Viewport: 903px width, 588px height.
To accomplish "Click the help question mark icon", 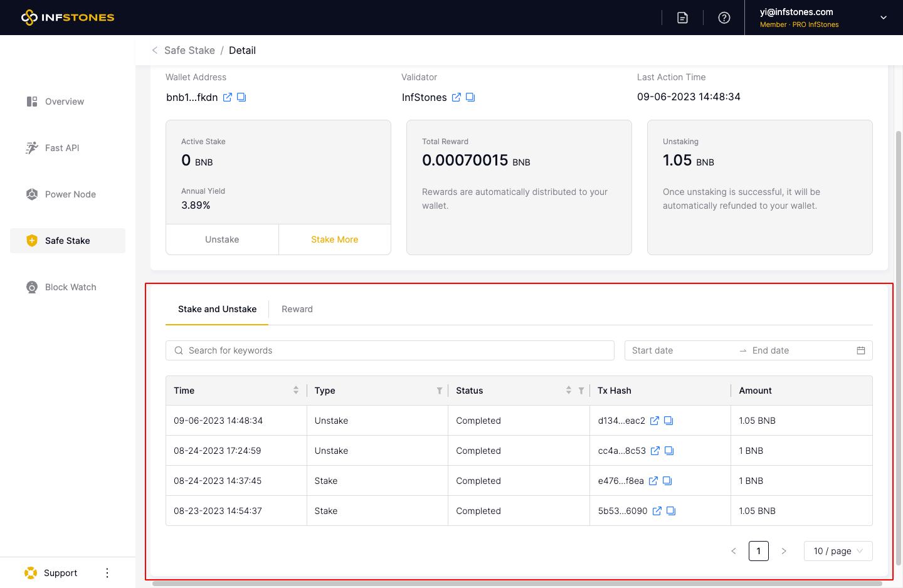I will (x=724, y=18).
